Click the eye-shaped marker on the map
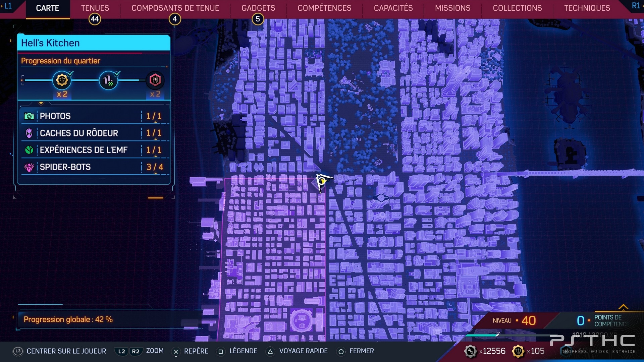 381,198
